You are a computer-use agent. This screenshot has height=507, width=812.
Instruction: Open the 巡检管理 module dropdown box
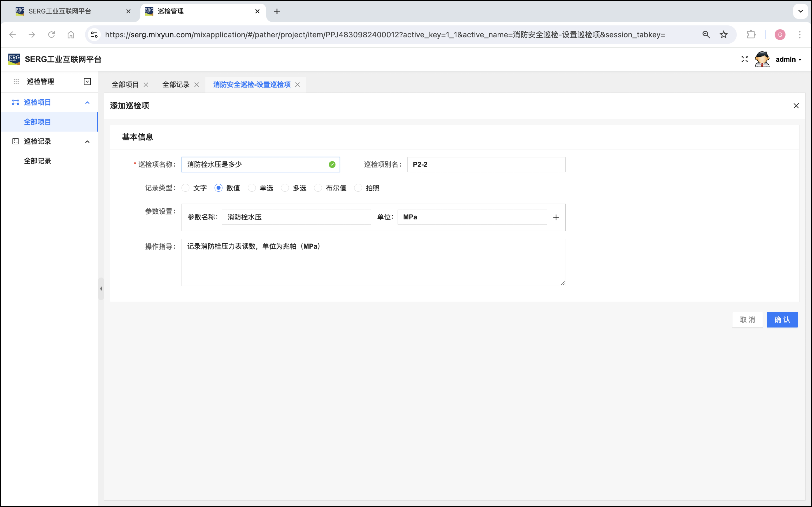87,82
